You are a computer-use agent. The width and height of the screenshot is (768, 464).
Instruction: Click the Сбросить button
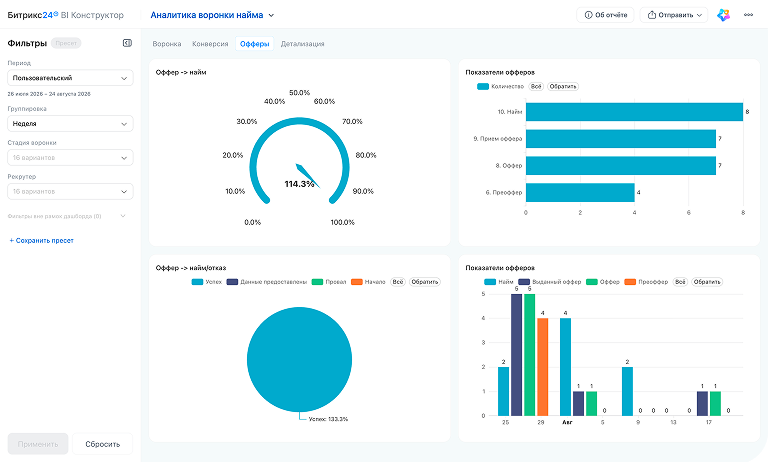(x=102, y=444)
